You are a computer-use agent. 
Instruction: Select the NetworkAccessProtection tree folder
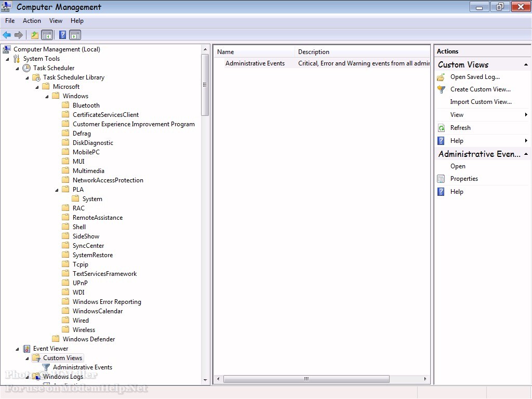click(108, 180)
